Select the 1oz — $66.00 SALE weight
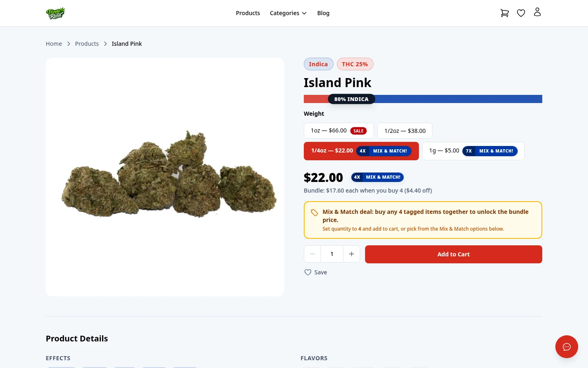588x368 pixels. coord(339,130)
